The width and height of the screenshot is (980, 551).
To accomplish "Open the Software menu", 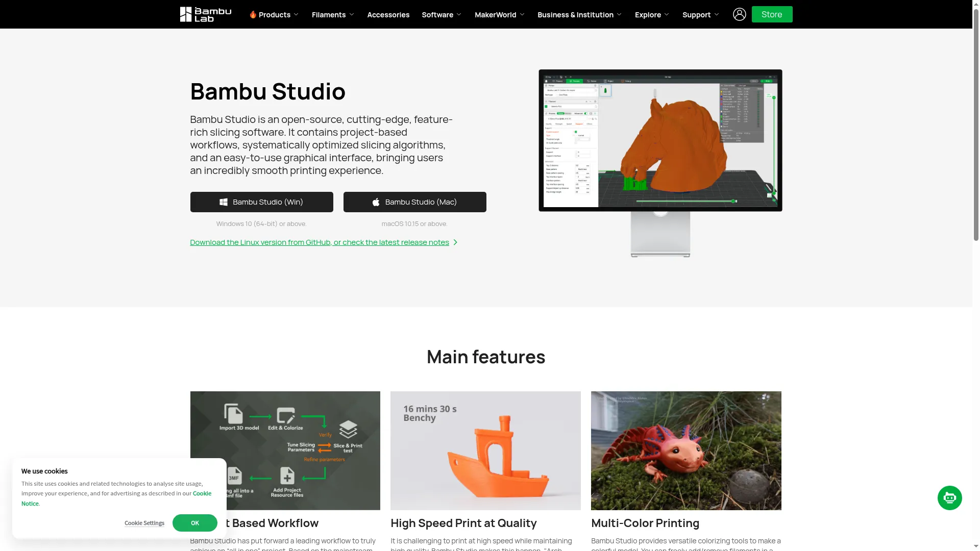I will [442, 15].
